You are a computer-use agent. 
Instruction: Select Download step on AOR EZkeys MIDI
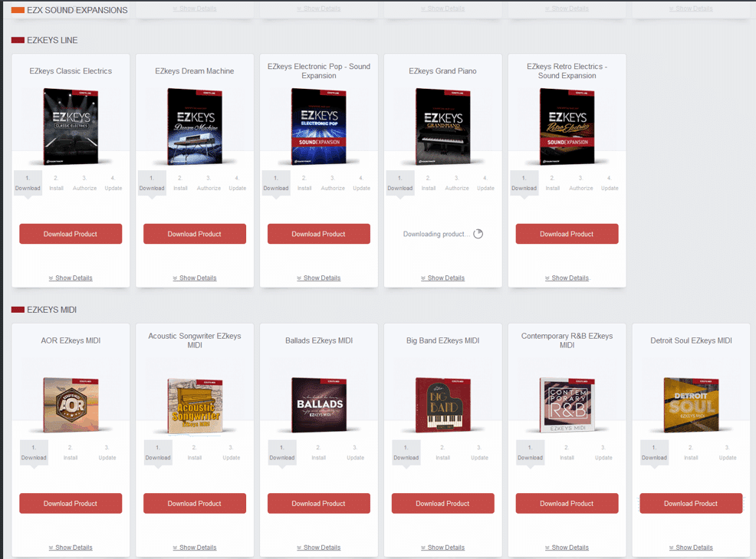click(34, 453)
